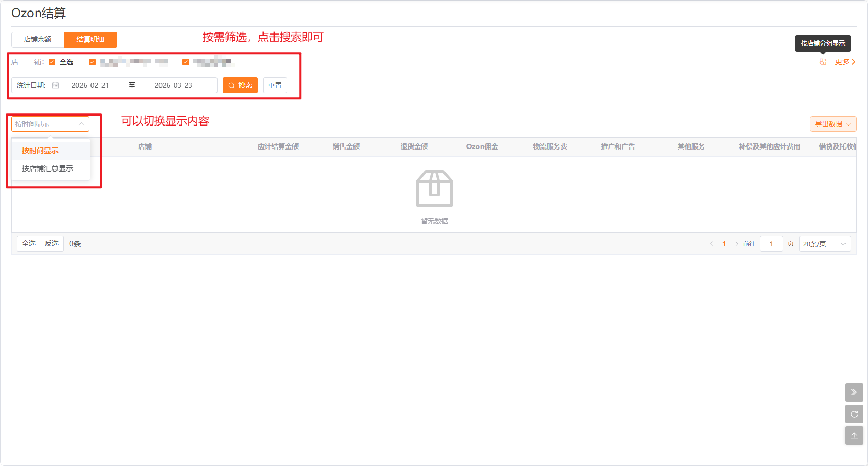The image size is (868, 466).
Task: Open the 导出数据 dropdown button
Action: [x=833, y=124]
